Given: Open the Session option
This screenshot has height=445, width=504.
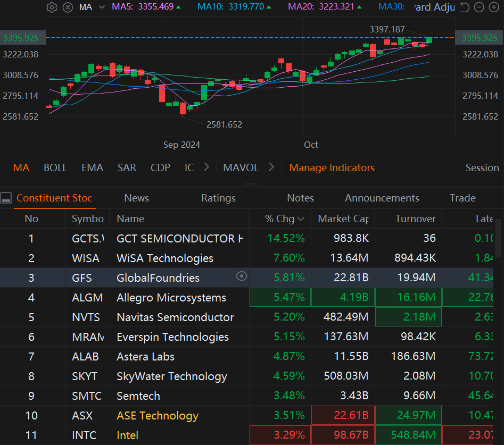Looking at the screenshot, I should point(482,167).
